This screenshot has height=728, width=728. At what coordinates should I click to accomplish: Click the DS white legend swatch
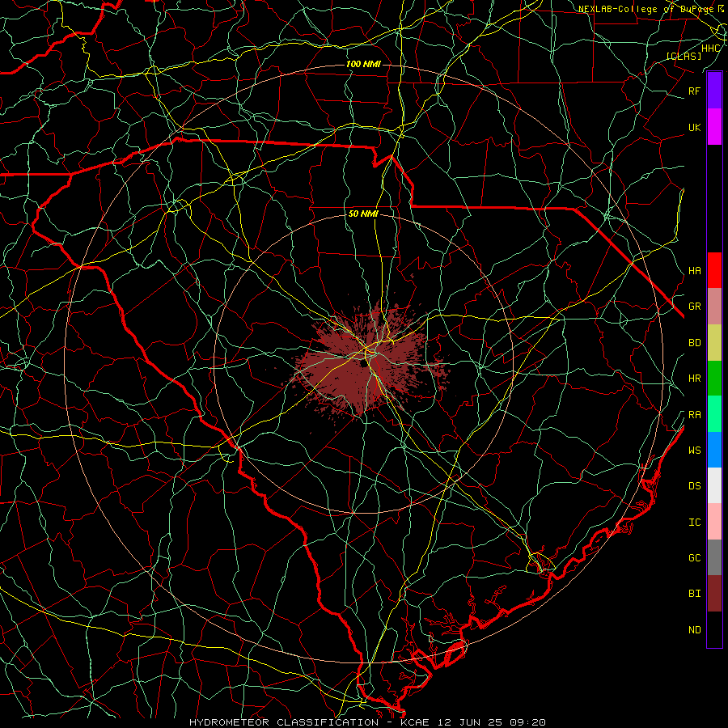coord(714,485)
